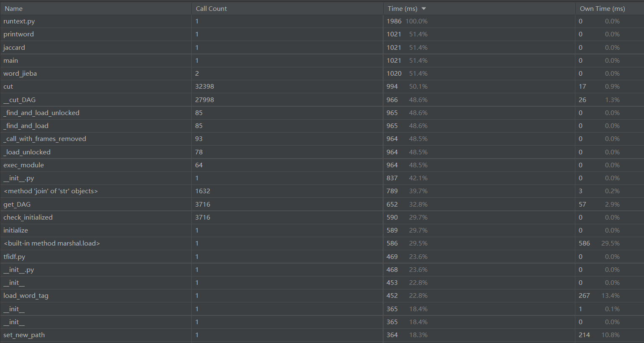Select the built-in method marshal.load row
Image resolution: width=644 pixels, height=343 pixels.
(x=52, y=243)
